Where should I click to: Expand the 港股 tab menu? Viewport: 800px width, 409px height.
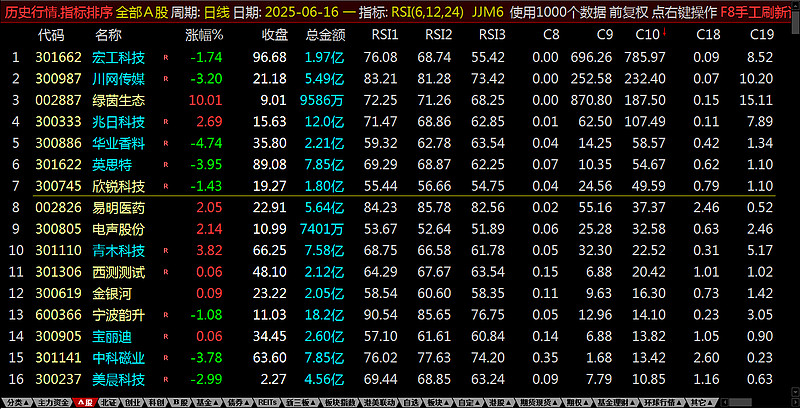499,402
